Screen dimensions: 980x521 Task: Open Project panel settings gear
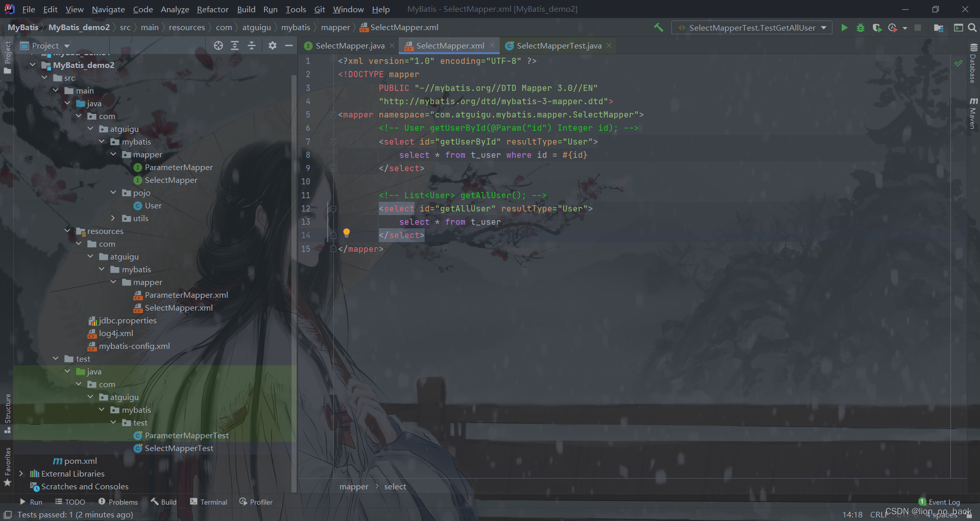273,45
